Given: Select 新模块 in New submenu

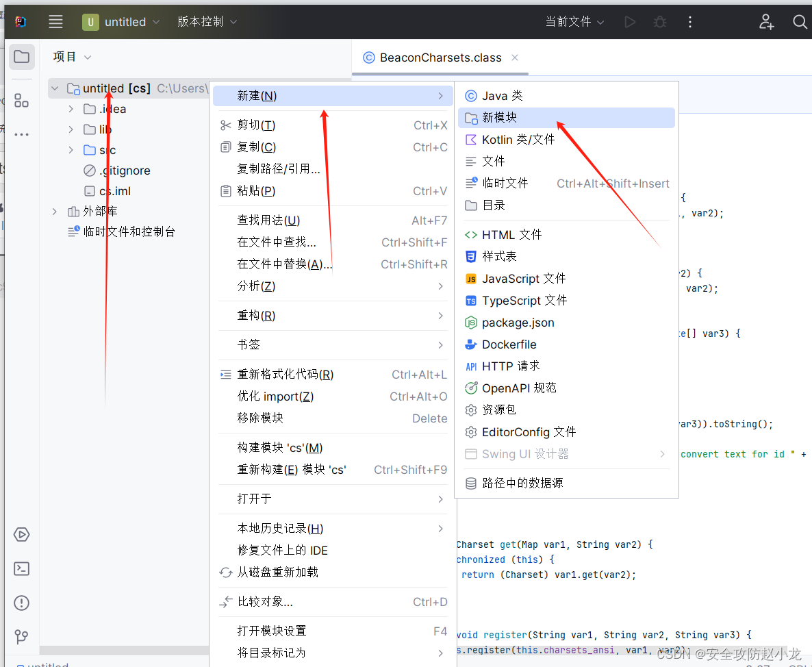Looking at the screenshot, I should pyautogui.click(x=566, y=118).
